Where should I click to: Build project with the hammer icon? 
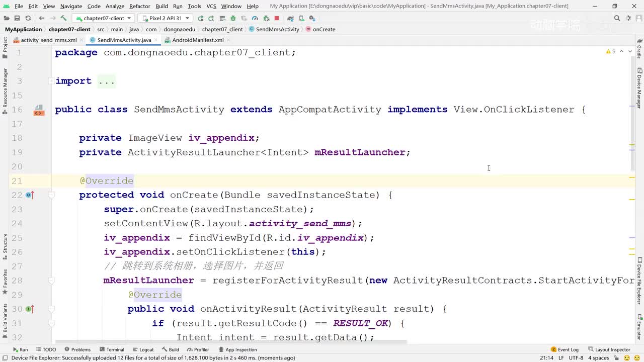coord(64,18)
